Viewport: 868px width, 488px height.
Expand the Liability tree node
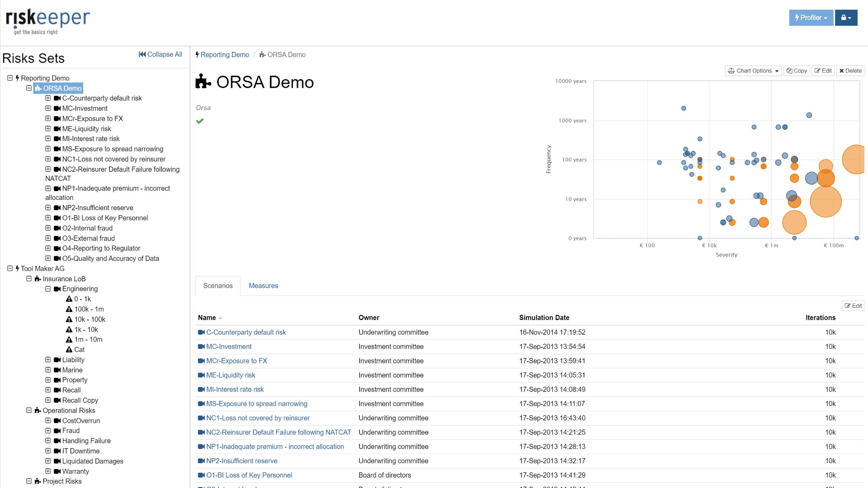coord(48,360)
